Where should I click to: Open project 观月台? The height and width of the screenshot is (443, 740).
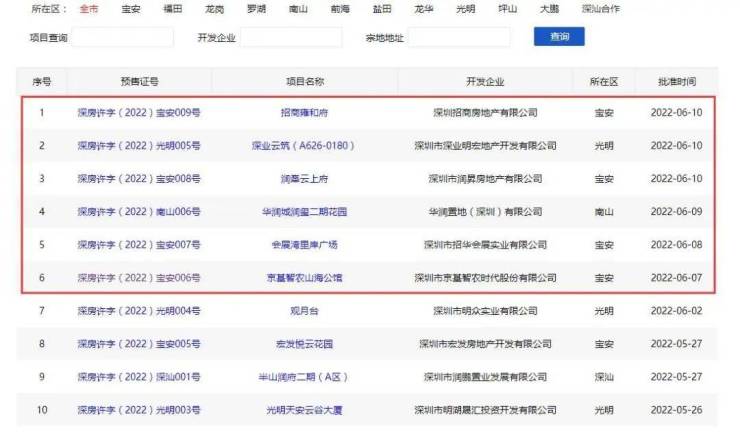click(304, 311)
